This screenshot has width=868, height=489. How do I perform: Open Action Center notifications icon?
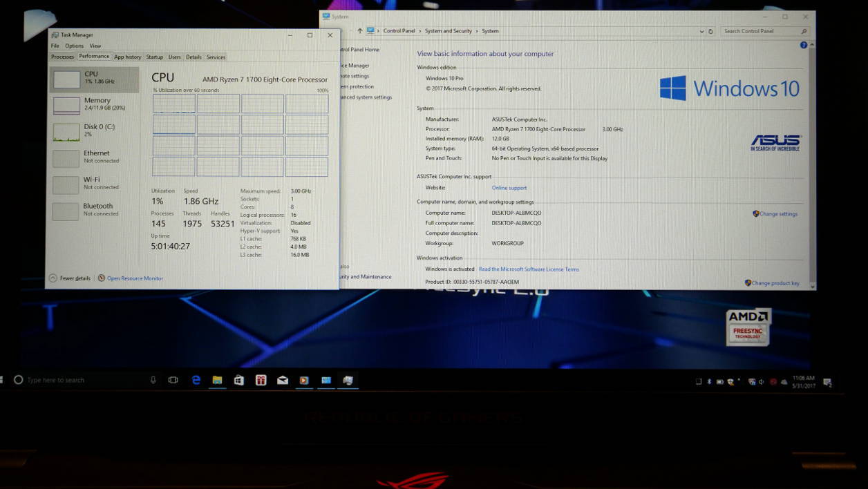coord(827,382)
